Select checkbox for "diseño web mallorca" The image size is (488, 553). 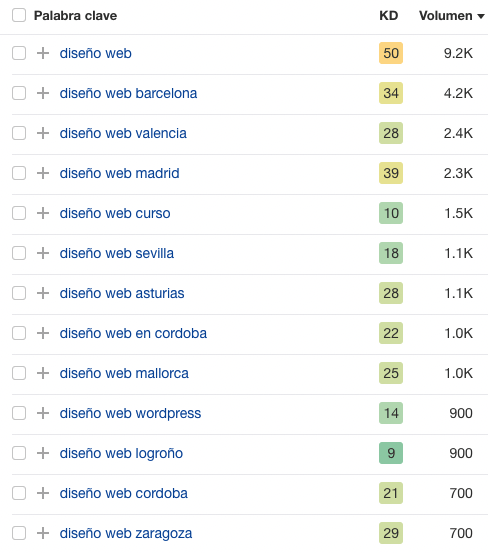(19, 373)
